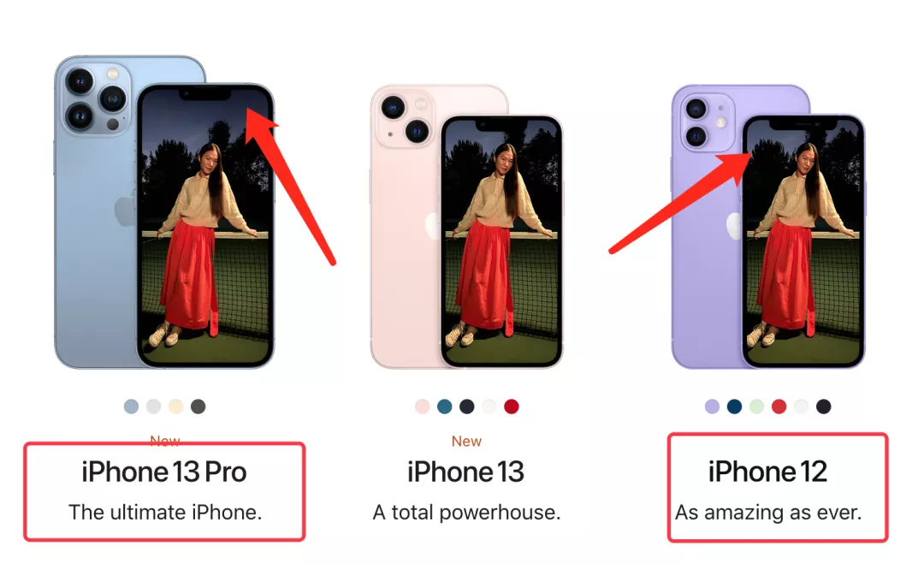Open the iPhone 13 title link

pos(465,472)
